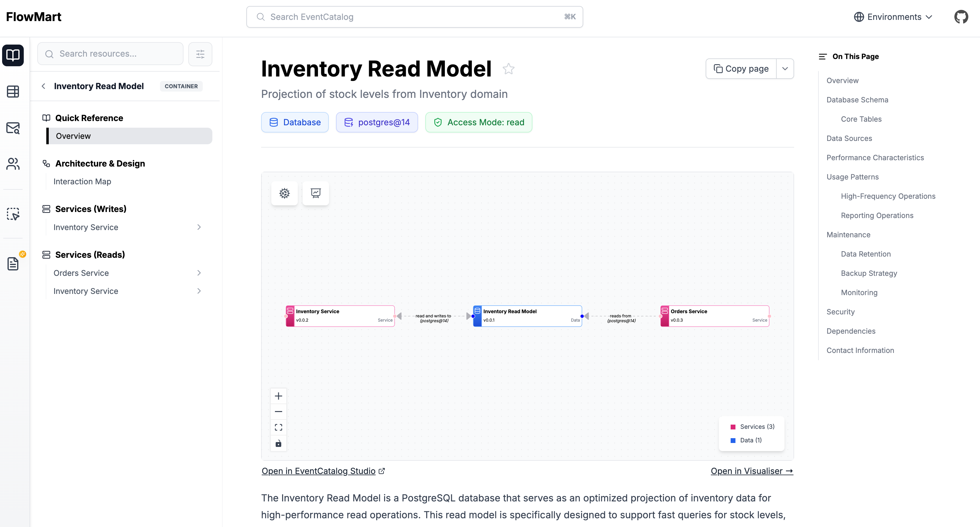
Task: Focus the Search EventCatalog field
Action: [x=414, y=17]
